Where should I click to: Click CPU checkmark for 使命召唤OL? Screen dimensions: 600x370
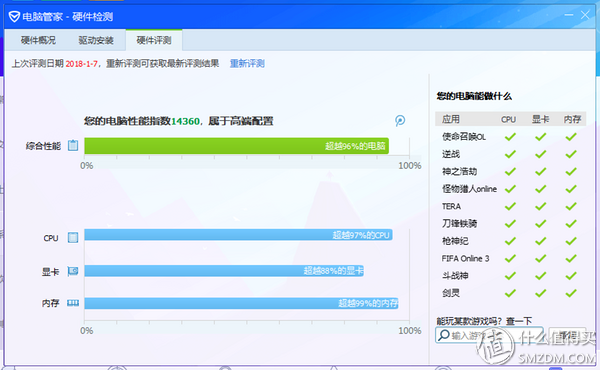point(510,137)
